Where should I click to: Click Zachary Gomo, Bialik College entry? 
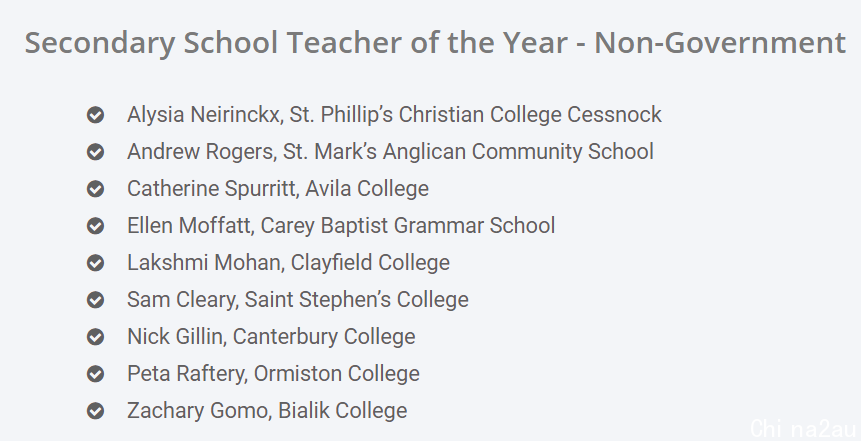[267, 411]
